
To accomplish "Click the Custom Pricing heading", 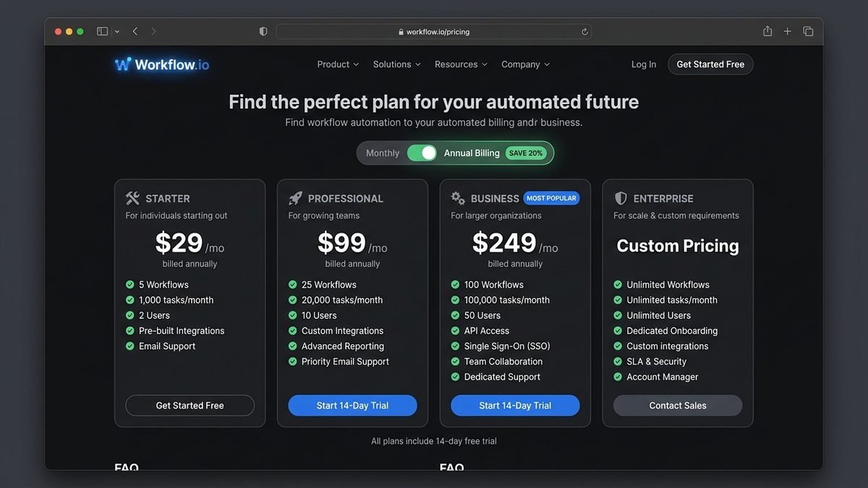I will click(678, 246).
